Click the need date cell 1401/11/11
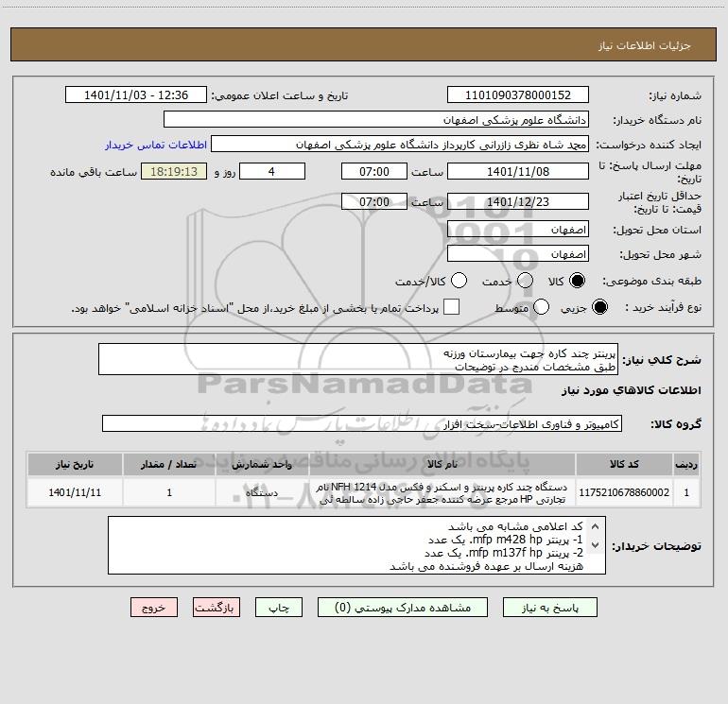 (x=75, y=492)
